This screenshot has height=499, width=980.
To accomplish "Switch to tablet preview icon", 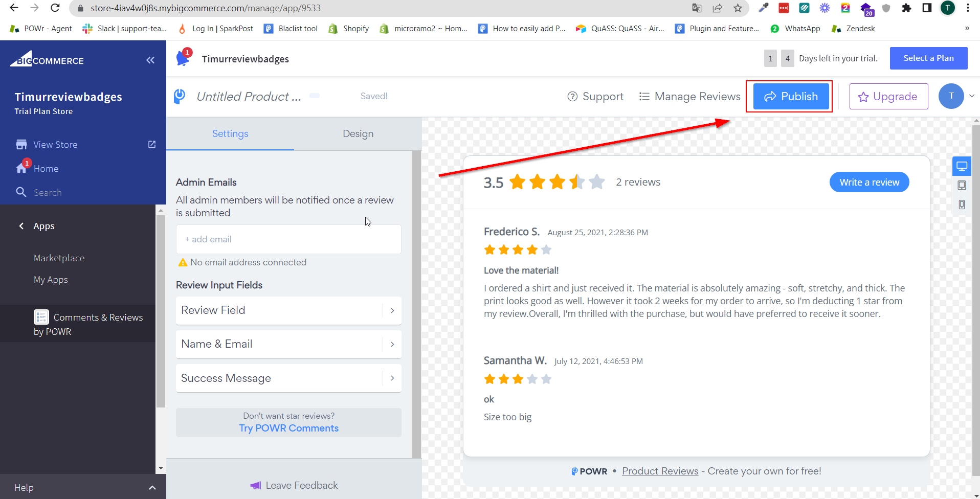I will (962, 185).
